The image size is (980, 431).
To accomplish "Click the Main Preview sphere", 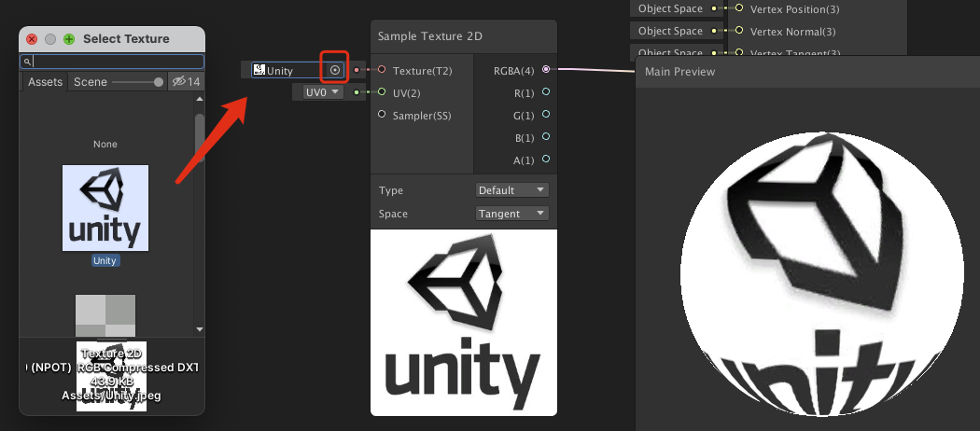I will click(x=822, y=273).
